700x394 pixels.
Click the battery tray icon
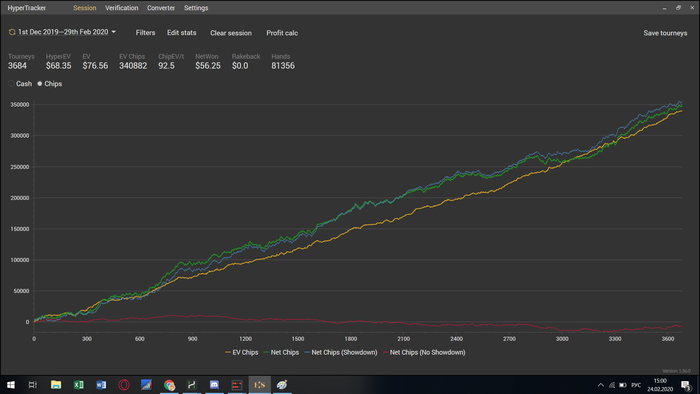pos(623,385)
